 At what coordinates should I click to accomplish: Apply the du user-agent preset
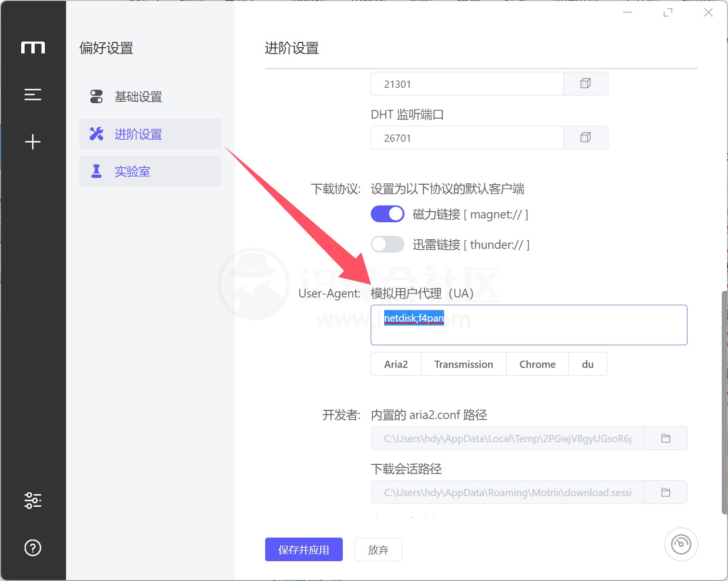[x=588, y=364]
